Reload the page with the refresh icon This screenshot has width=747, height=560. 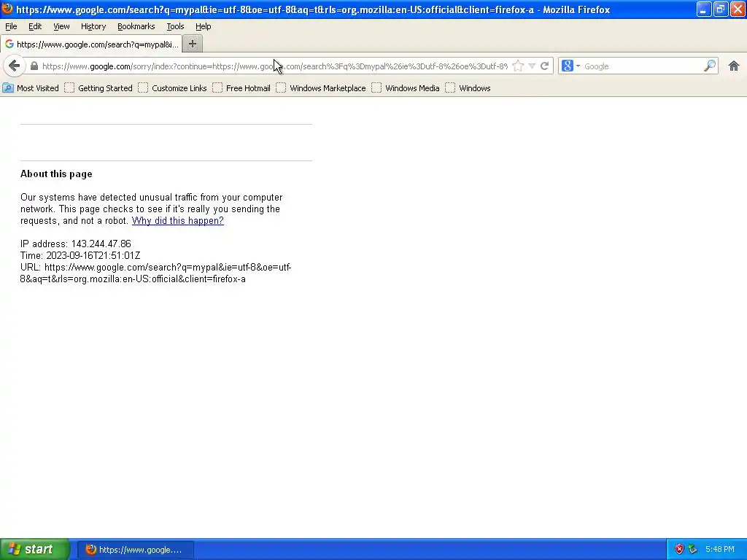point(544,66)
